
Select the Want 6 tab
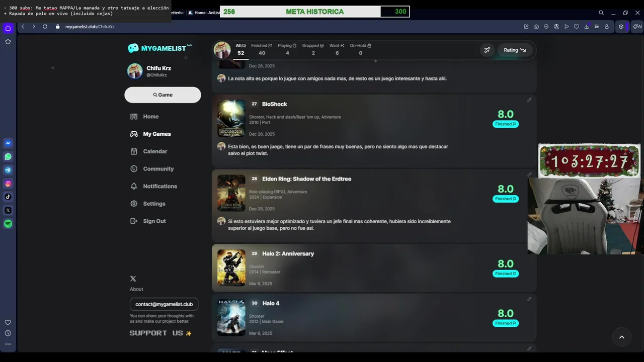337,49
